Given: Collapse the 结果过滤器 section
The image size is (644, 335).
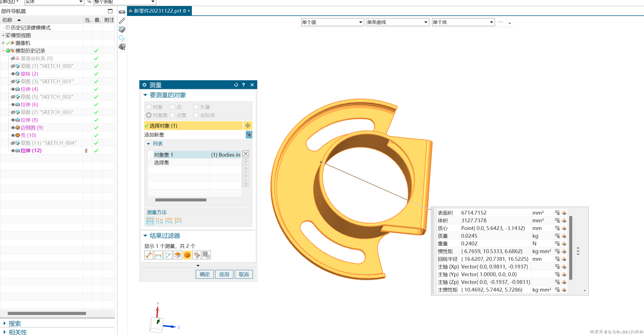Looking at the screenshot, I should click(x=145, y=236).
